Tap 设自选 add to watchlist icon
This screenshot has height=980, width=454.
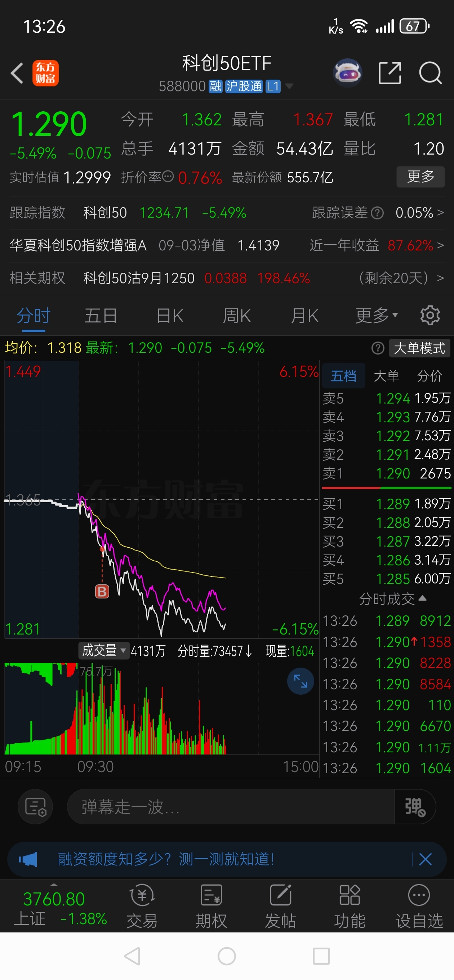pos(419,906)
